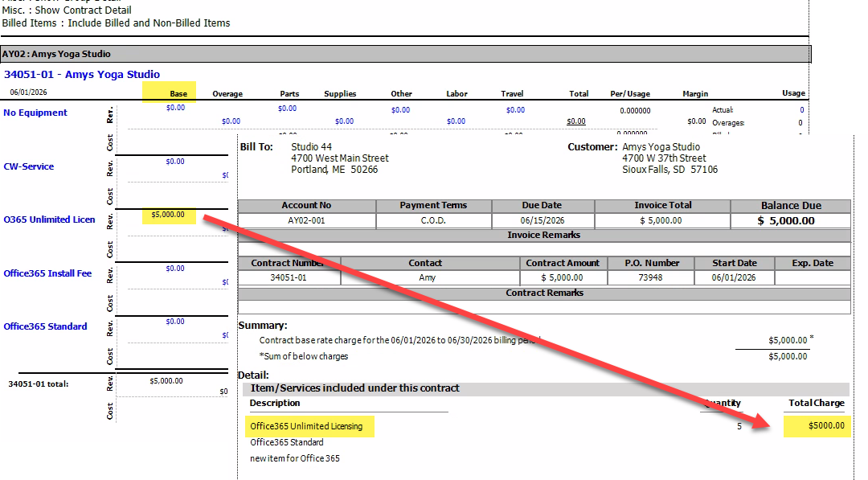Click the Start Date value 06/01/2026
Image resolution: width=868 pixels, height=480 pixels.
734,277
